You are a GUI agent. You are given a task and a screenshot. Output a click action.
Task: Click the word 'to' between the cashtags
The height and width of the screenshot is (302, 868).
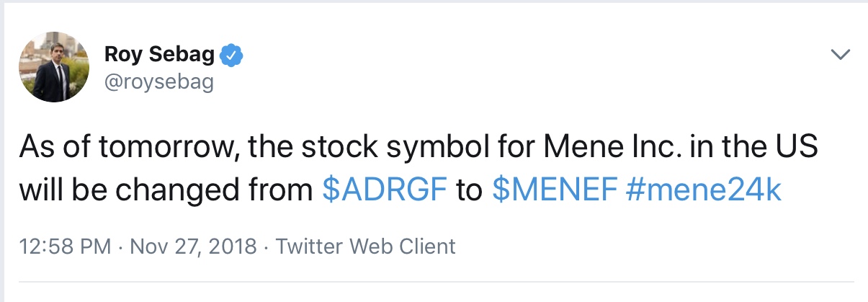tap(471, 190)
